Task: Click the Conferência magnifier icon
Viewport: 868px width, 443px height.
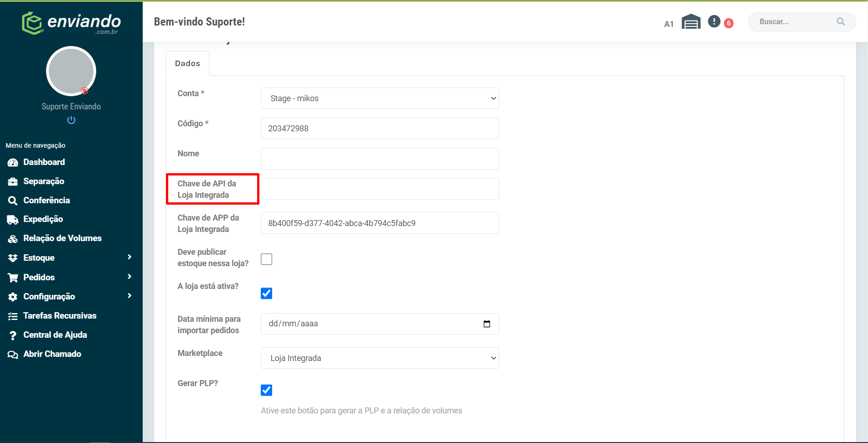Action: [x=13, y=201]
